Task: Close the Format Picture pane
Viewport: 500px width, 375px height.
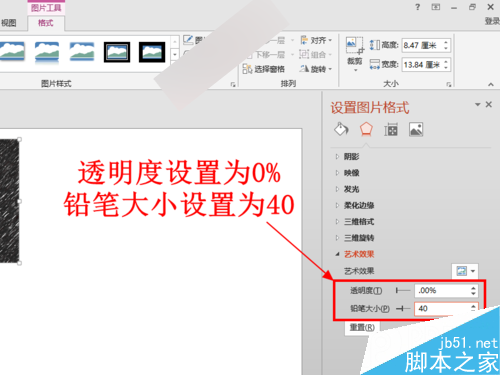Action: [489, 105]
